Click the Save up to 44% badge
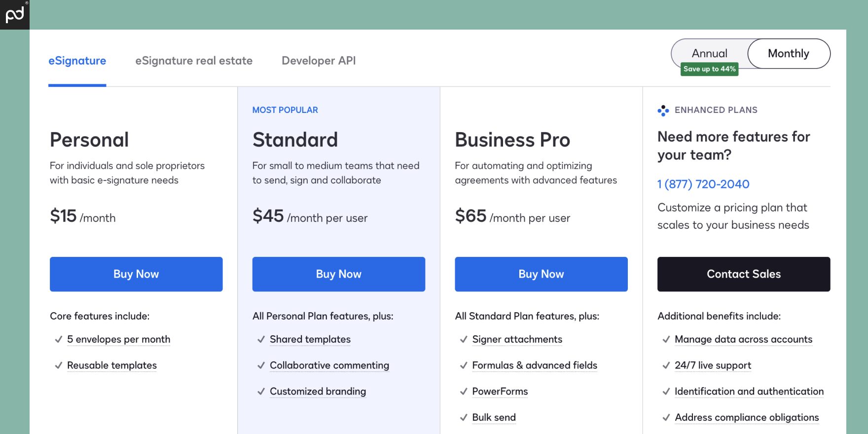The height and width of the screenshot is (434, 868). pyautogui.click(x=709, y=69)
